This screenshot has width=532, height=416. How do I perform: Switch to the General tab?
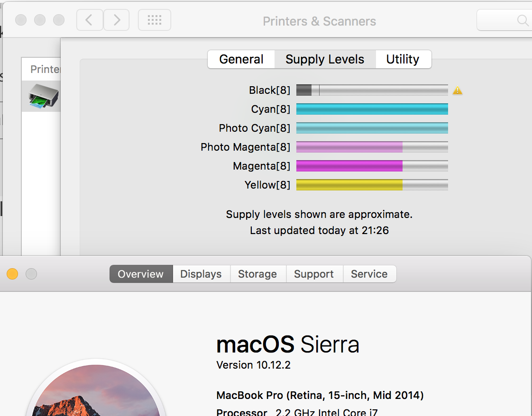coord(241,59)
